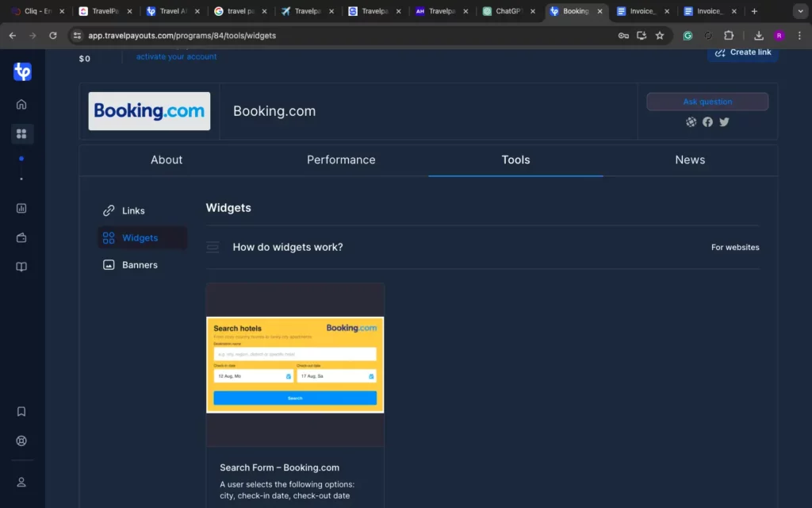Switch to the Performance tab

341,160
